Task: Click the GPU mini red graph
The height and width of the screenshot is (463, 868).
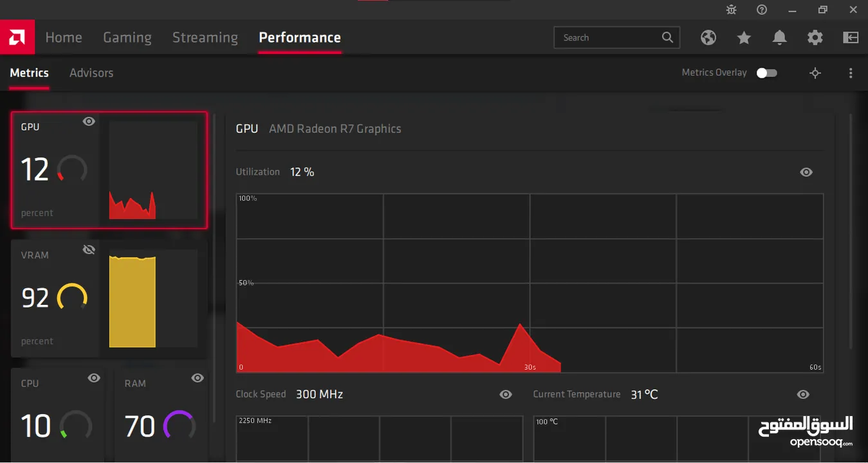Action: (153, 170)
